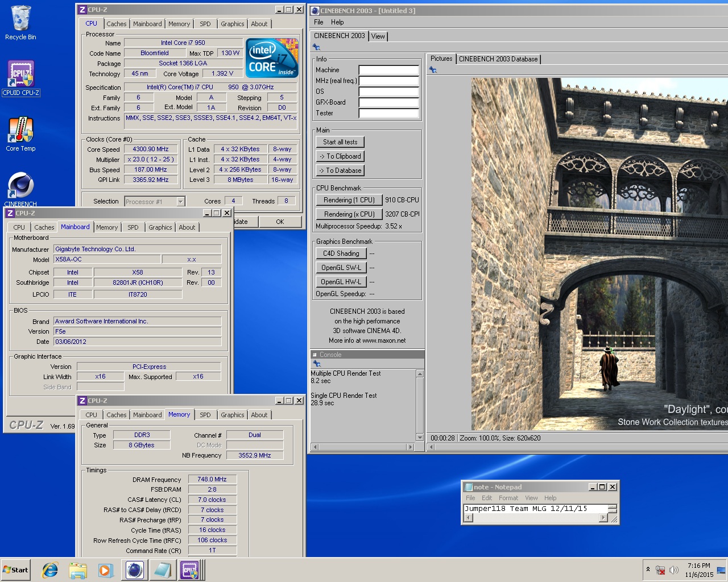Click network status tray icon
The height and width of the screenshot is (582, 728).
tap(660, 570)
